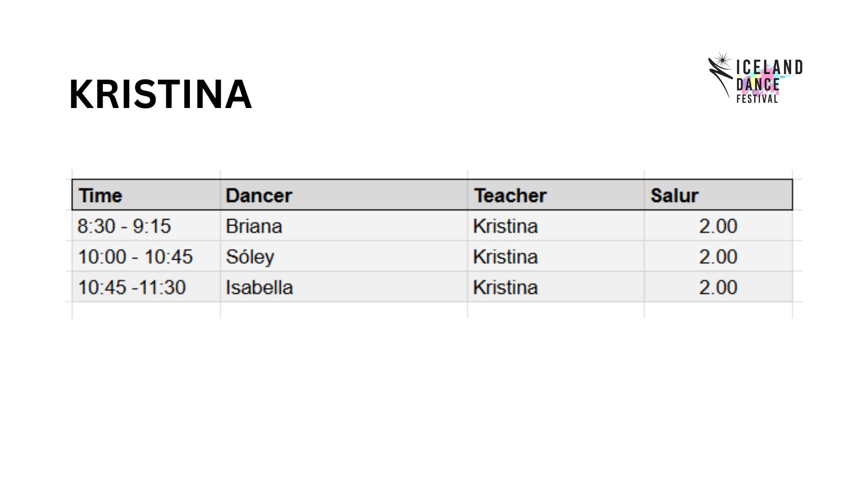Click the Briana dancer cell
The image size is (868, 488).
[344, 226]
